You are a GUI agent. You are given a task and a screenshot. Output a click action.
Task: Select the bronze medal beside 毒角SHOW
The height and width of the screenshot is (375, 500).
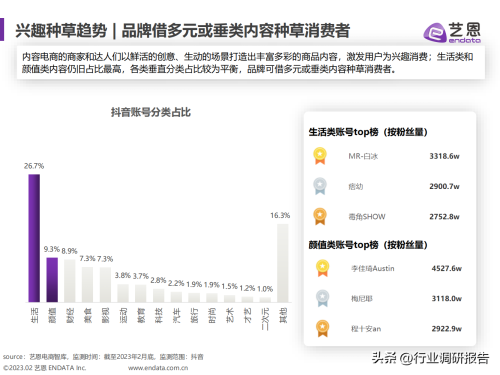click(x=320, y=216)
